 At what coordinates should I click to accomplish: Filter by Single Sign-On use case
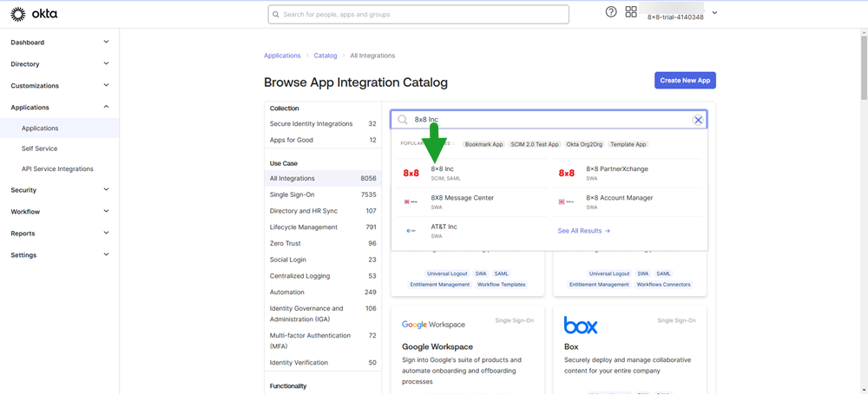click(323, 194)
